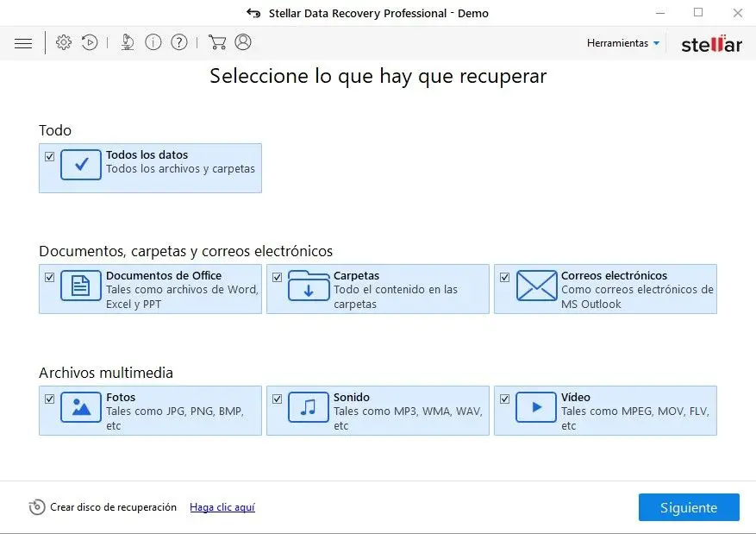The image size is (756, 534).
Task: Click the shopping cart icon
Action: point(217,42)
